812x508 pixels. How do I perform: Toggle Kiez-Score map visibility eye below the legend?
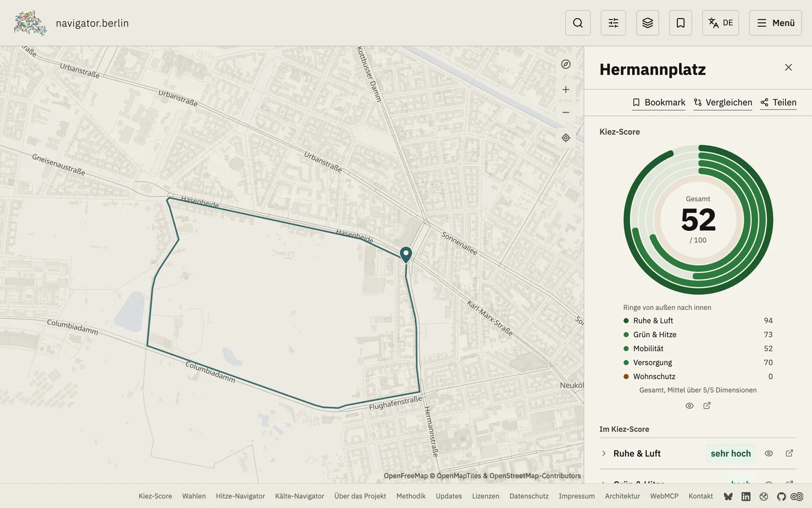click(x=690, y=406)
